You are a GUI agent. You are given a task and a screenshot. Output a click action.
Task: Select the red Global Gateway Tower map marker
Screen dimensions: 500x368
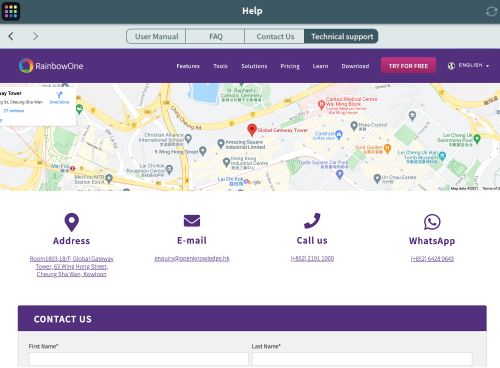point(252,130)
